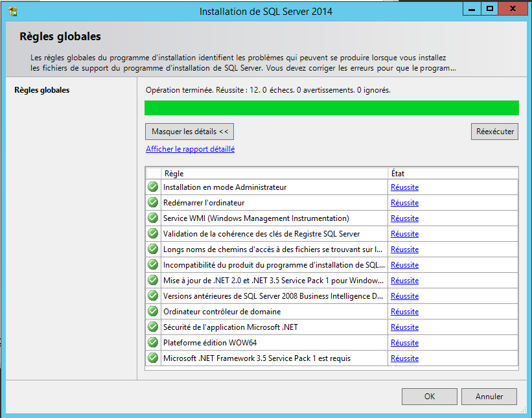Open Réussite link for Mise à jour de .NET
Image resolution: width=532 pixels, height=418 pixels.
coord(404,281)
